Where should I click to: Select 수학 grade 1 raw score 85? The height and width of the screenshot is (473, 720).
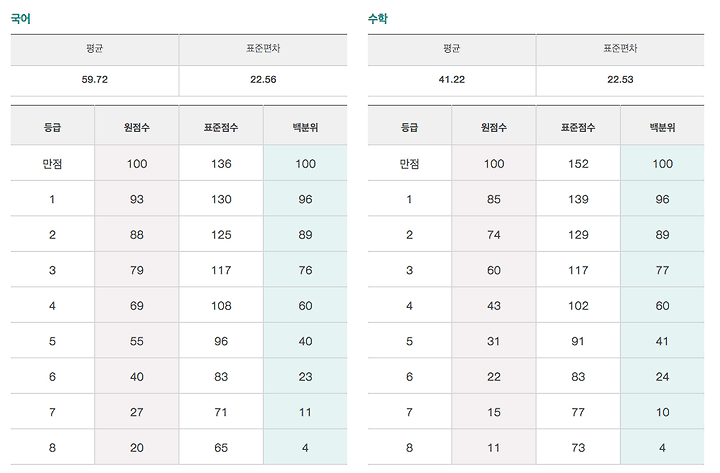tap(494, 199)
